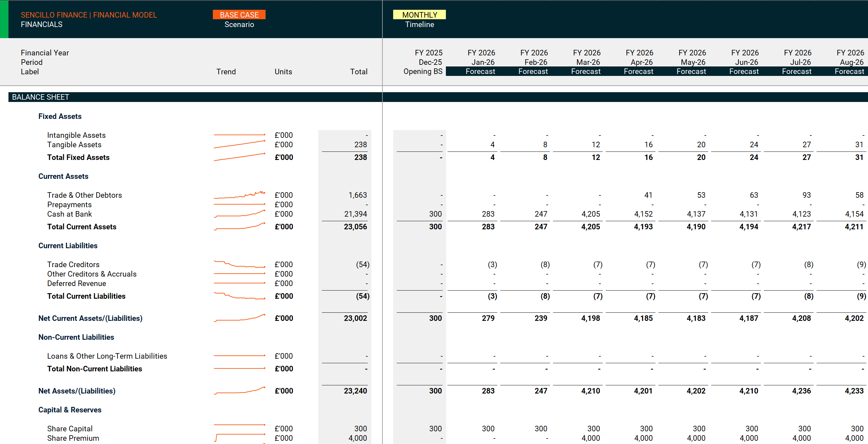Select Cash at Bank total 21,394
The image size is (868, 444).
pos(355,214)
